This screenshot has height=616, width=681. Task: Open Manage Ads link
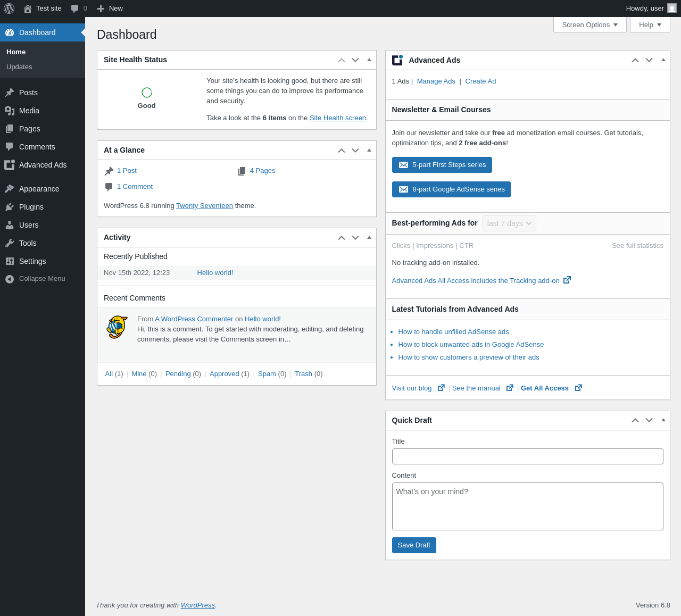click(x=436, y=81)
